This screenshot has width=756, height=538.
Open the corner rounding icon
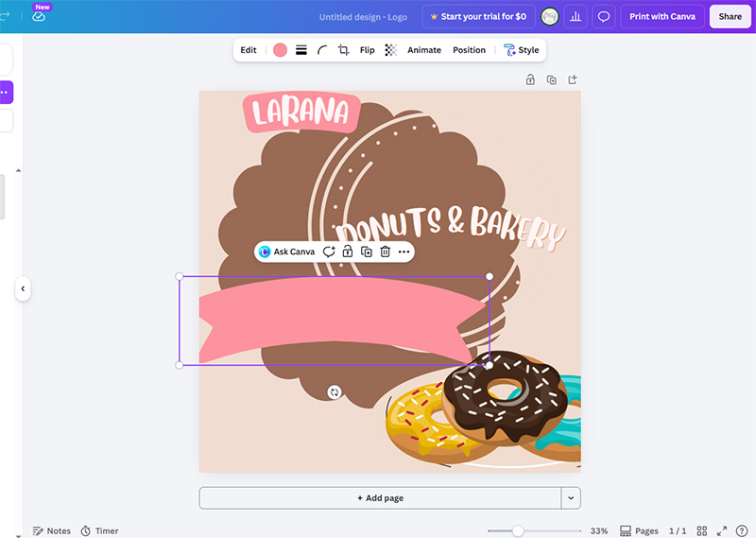coord(322,50)
